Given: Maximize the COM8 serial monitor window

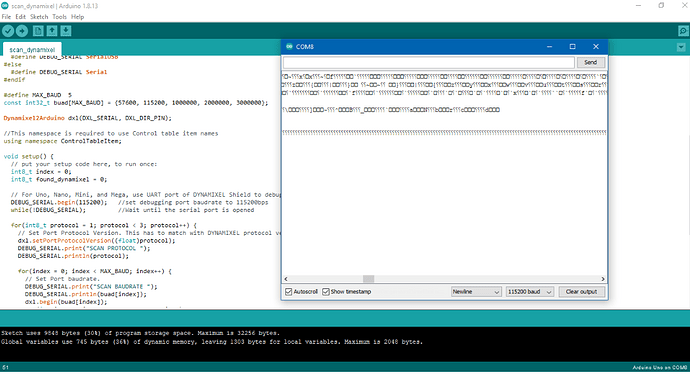Looking at the screenshot, I should (573, 47).
